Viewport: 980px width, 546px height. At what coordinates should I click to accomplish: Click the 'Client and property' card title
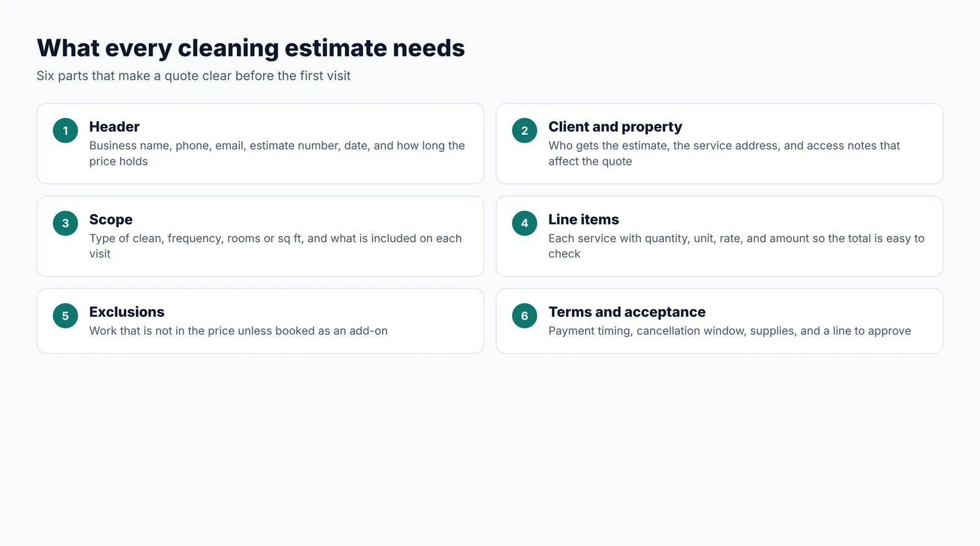pyautogui.click(x=615, y=127)
